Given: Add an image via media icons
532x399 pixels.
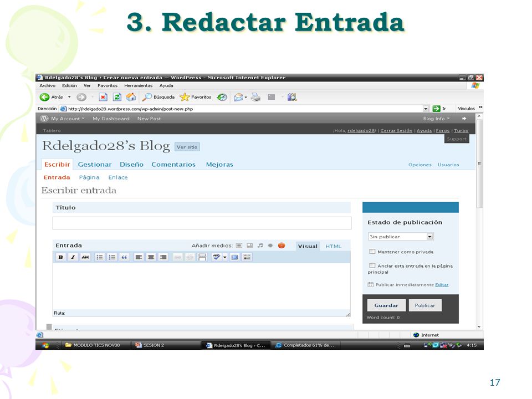Looking at the screenshot, I should pos(239,245).
